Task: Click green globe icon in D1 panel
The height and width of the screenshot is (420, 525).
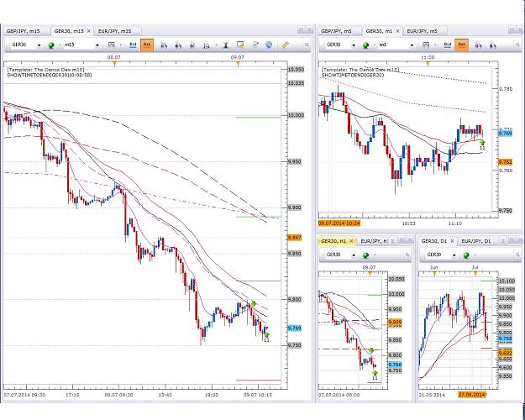Action: [466, 255]
